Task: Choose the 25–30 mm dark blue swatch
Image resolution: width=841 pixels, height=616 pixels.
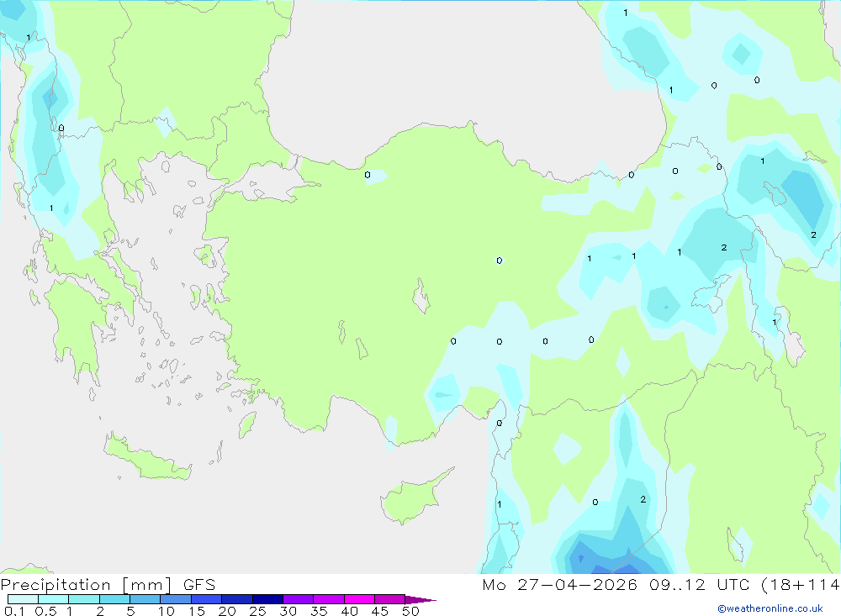Action: (267, 599)
